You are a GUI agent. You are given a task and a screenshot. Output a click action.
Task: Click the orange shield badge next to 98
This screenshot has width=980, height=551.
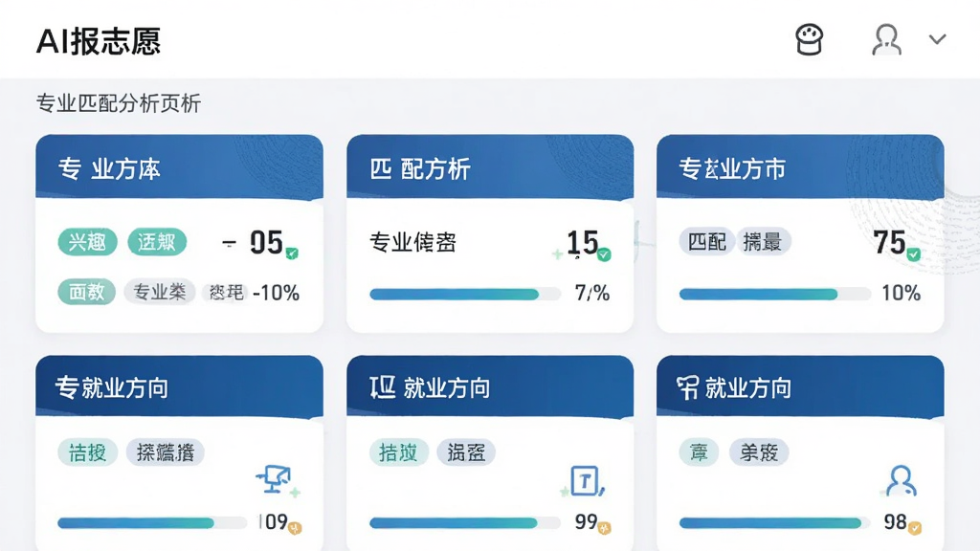tap(915, 528)
